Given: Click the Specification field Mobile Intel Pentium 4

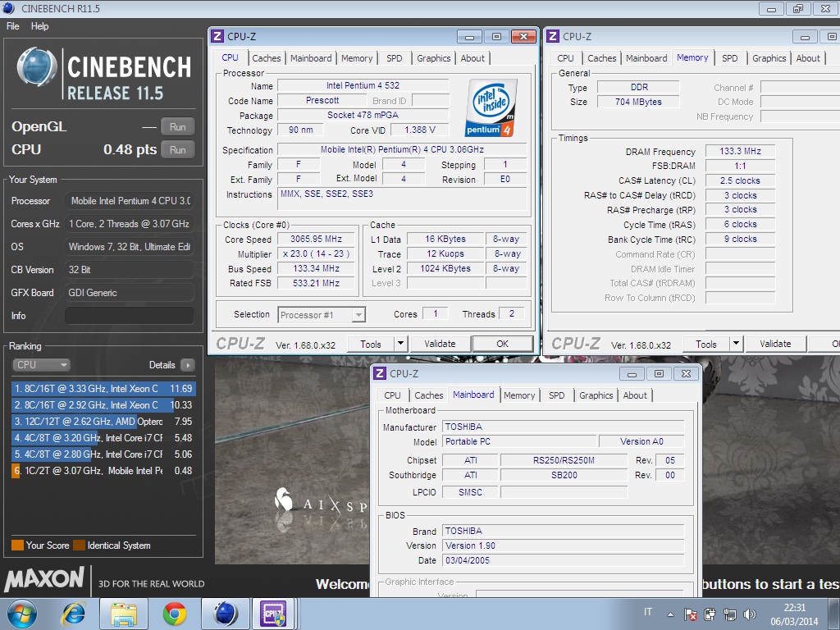Looking at the screenshot, I should click(x=402, y=149).
